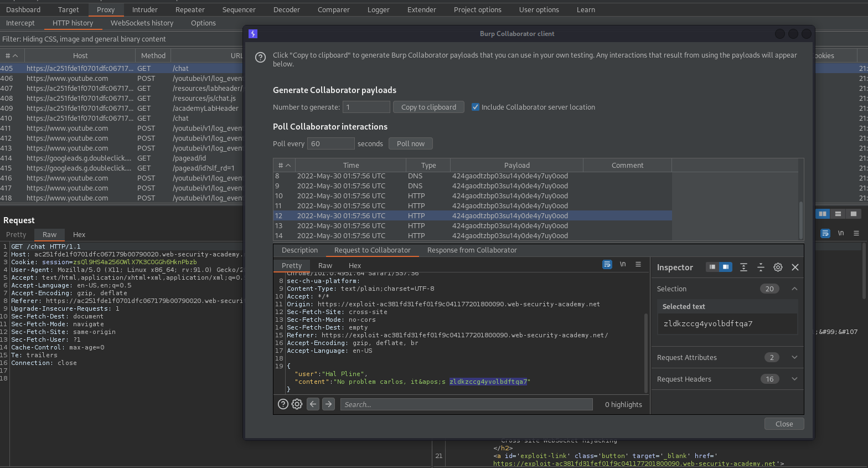Switch main window to side-by-side layout
Viewport: 868px width, 468px height.
tap(823, 214)
